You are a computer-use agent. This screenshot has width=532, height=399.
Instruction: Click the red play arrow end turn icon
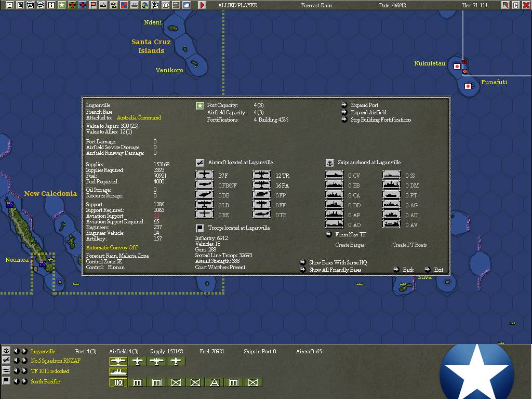pos(202,5)
